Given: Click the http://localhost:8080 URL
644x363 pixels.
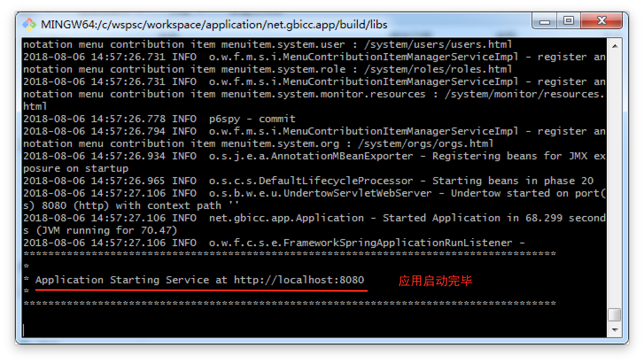Looking at the screenshot, I should (299, 280).
